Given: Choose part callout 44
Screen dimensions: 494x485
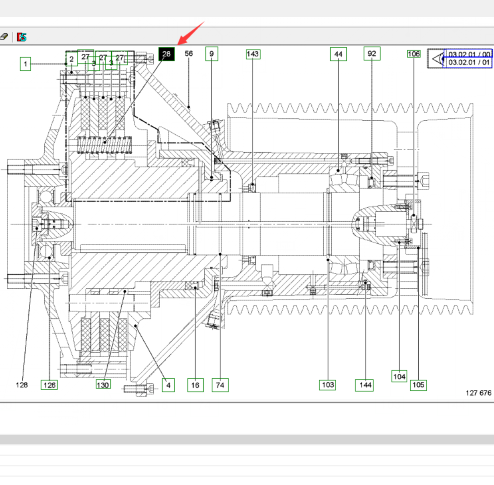Looking at the screenshot, I should pos(338,54).
